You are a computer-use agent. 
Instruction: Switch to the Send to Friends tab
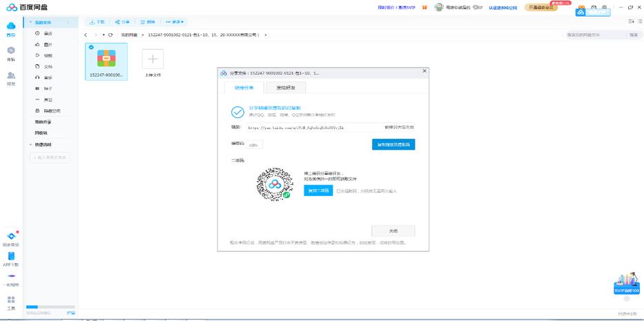286,88
